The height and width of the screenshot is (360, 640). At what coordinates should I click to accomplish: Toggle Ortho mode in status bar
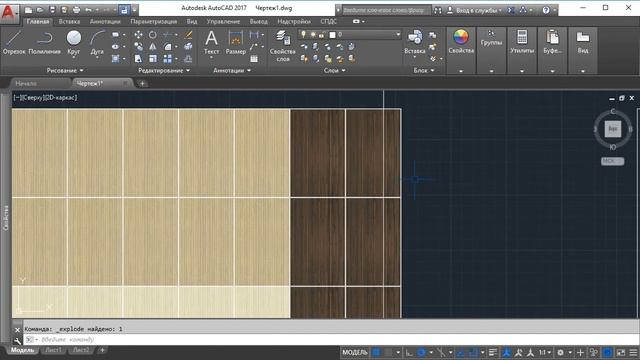tap(409, 352)
